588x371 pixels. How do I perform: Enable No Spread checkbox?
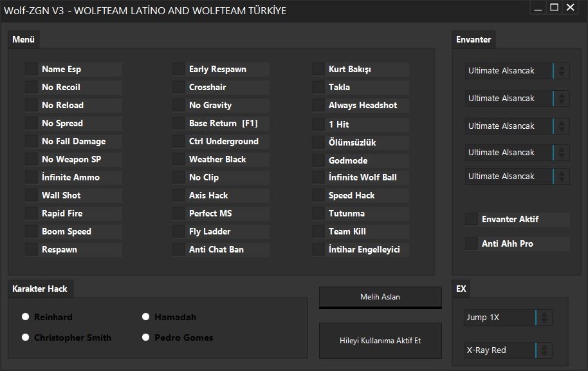(x=32, y=123)
